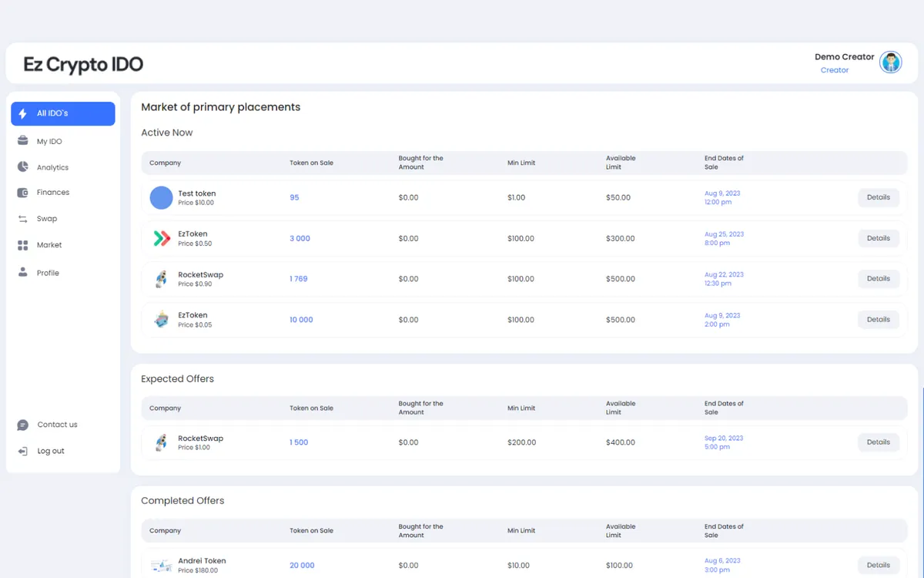Click the Andrei Token logo
Viewport: 924px width, 578px height.
[161, 566]
